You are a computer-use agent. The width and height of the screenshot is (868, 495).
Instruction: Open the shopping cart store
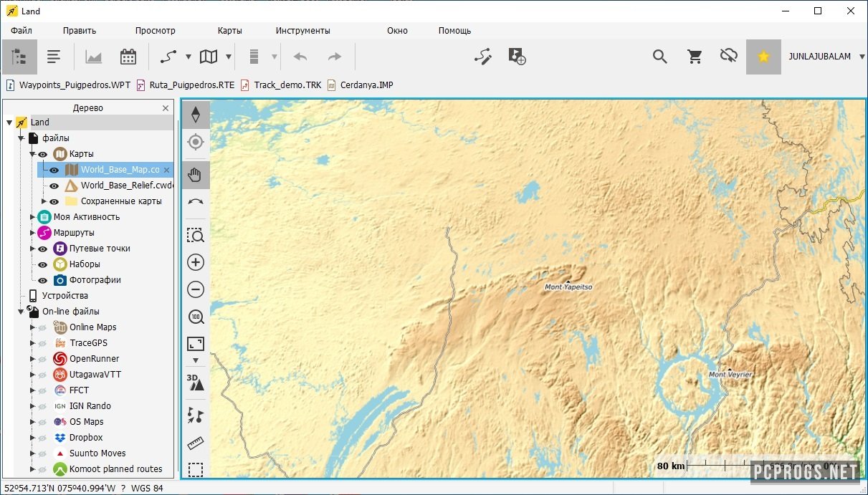tap(694, 57)
